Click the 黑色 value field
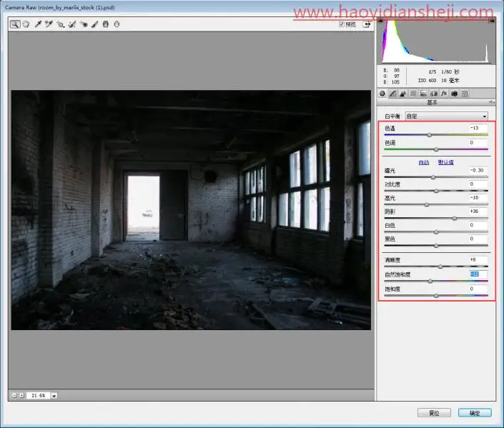Viewport: 504px width, 428px height. (x=478, y=239)
